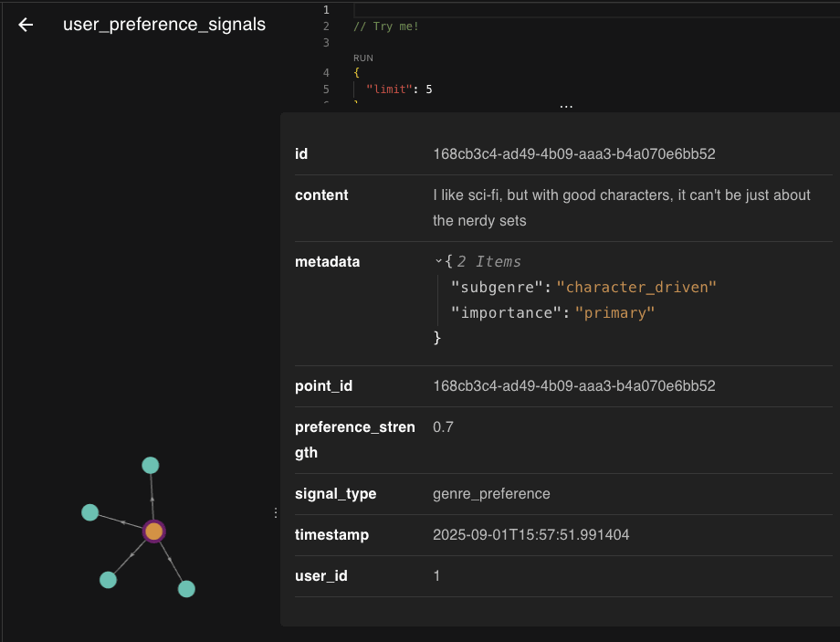Click the genre_preference signal_type value
840x642 pixels.
point(491,493)
